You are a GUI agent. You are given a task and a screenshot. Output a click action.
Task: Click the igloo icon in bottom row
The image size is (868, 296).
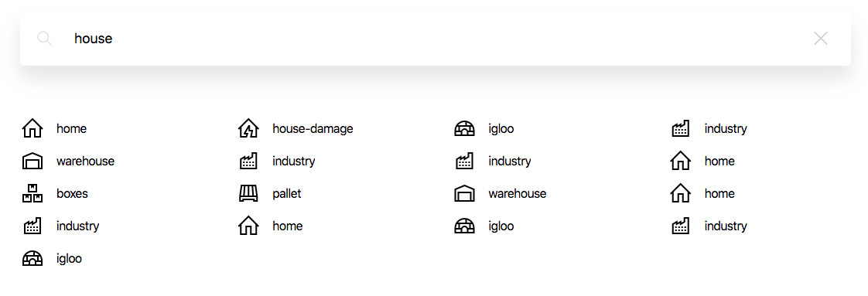32,258
